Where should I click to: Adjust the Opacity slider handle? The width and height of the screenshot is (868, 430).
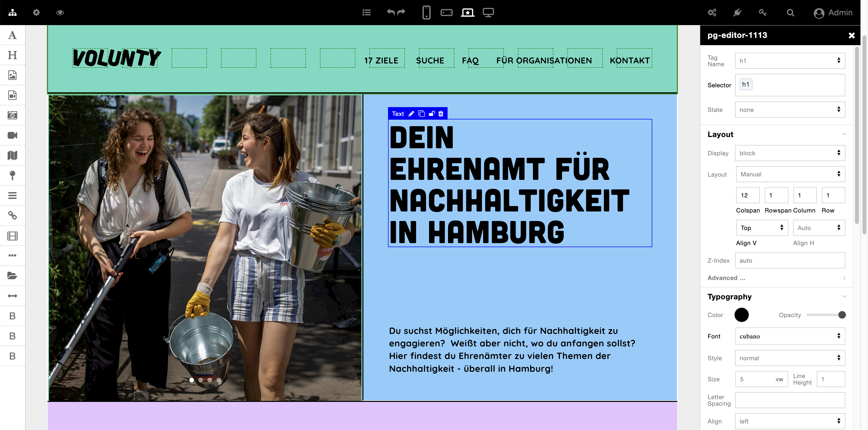tap(842, 315)
